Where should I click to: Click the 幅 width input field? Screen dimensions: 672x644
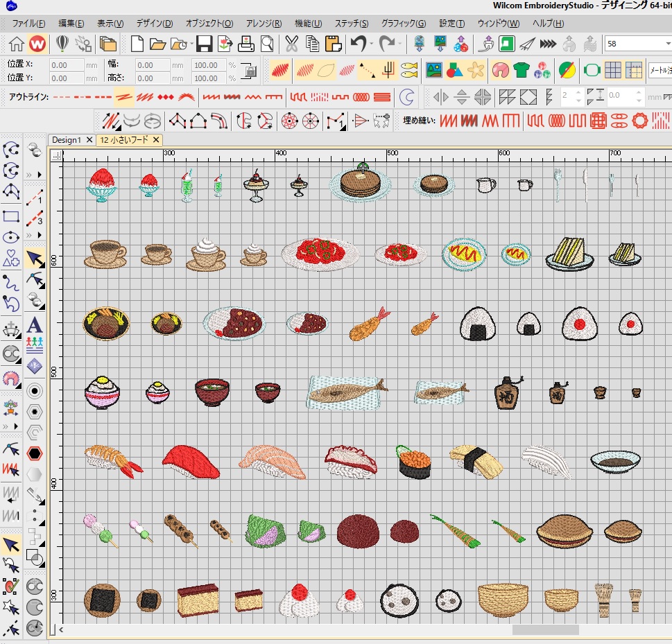pos(152,65)
